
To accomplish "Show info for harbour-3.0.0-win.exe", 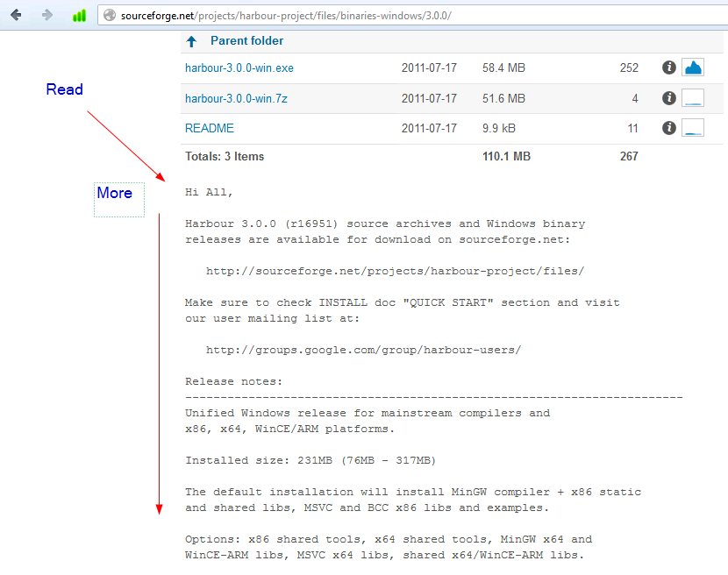I will pyautogui.click(x=668, y=67).
